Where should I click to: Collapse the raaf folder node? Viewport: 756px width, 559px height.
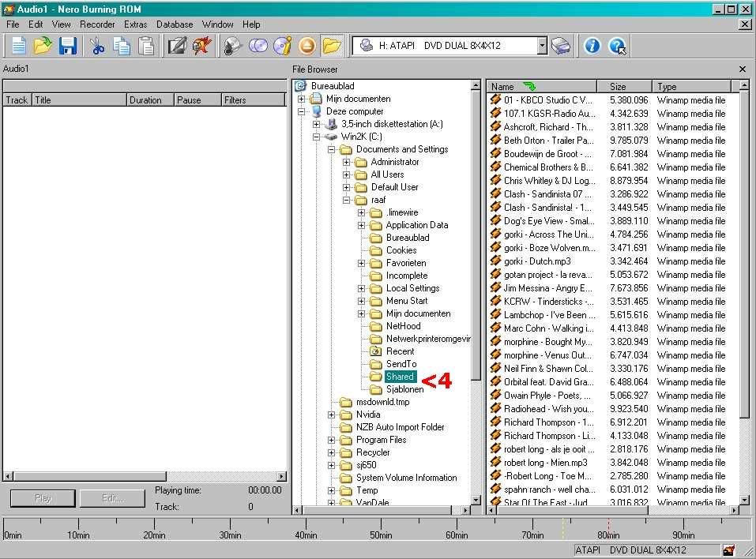pyautogui.click(x=346, y=200)
